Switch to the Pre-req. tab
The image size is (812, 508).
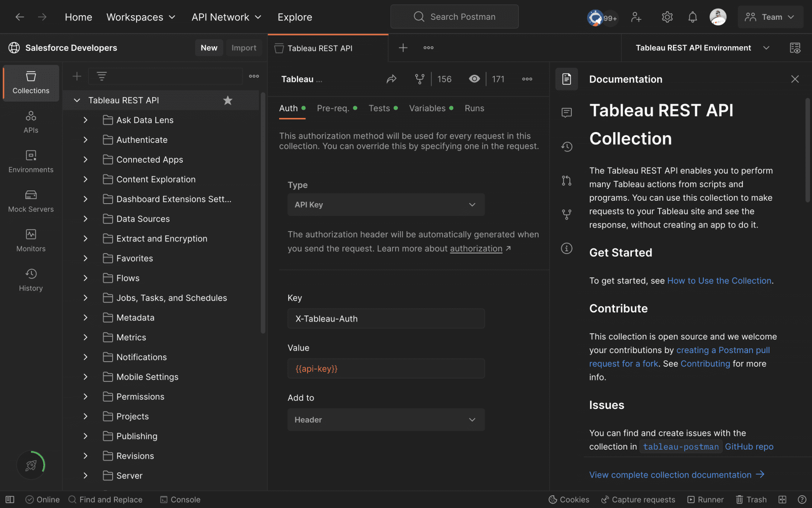pos(337,108)
